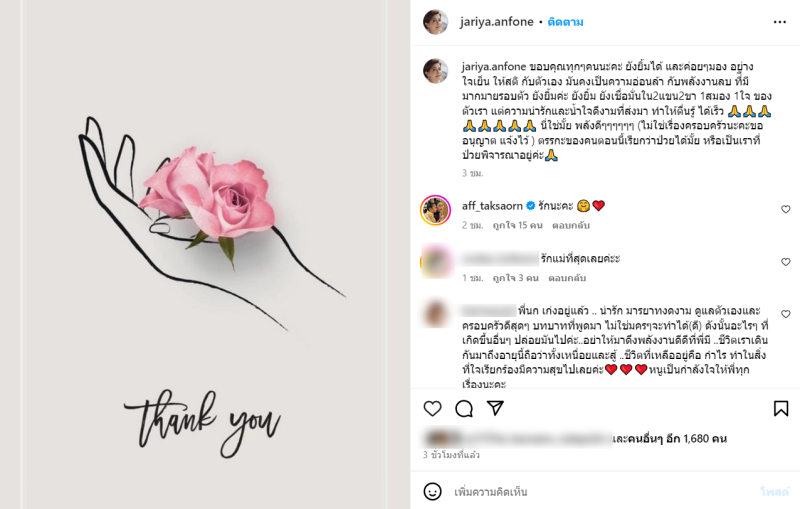Open jariya.anfone profile from header username
Viewport: 800px width, 509px height.
click(x=496, y=22)
